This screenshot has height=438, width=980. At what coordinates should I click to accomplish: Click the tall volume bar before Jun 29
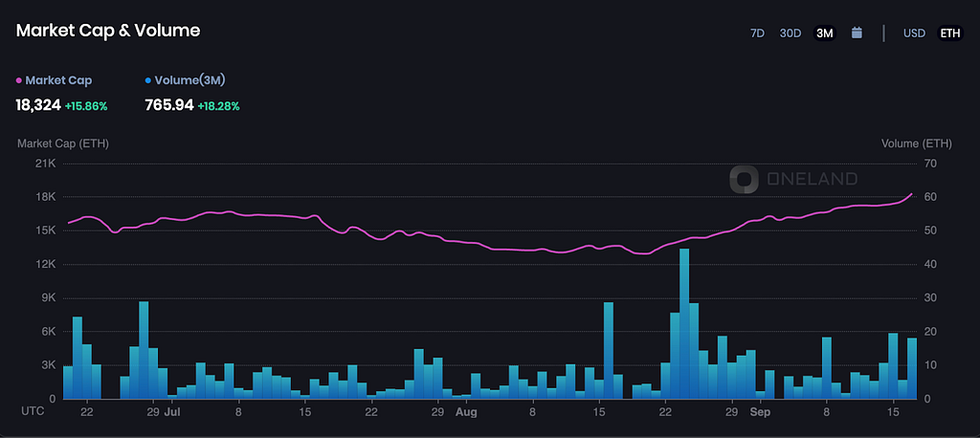click(144, 350)
